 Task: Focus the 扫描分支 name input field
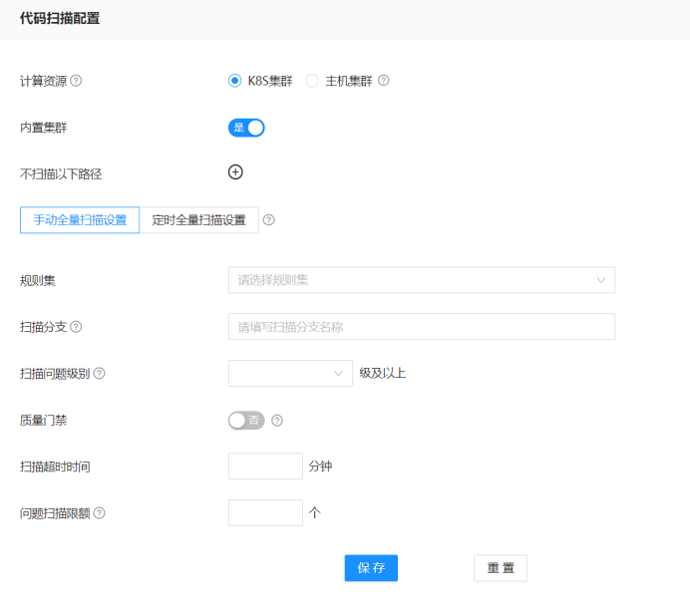[x=421, y=327]
